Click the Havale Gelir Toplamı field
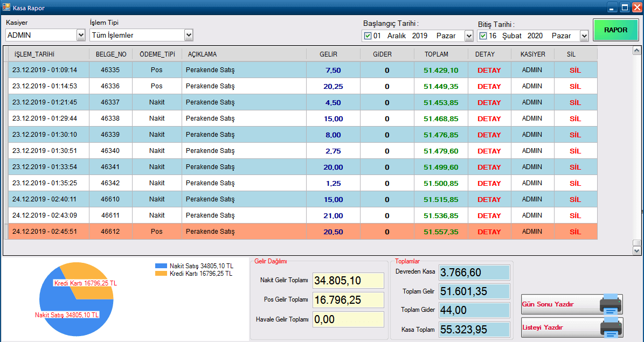Screen dimensions: 644x342 coord(348,319)
